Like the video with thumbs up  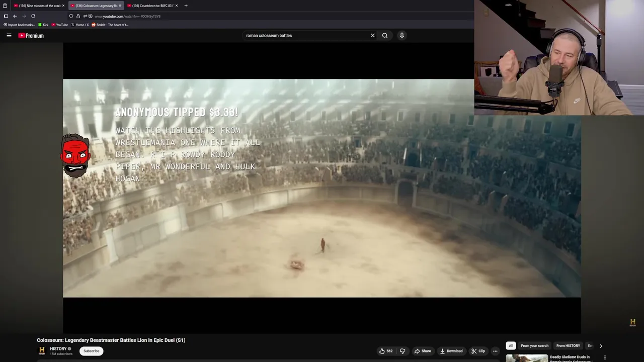(x=386, y=351)
